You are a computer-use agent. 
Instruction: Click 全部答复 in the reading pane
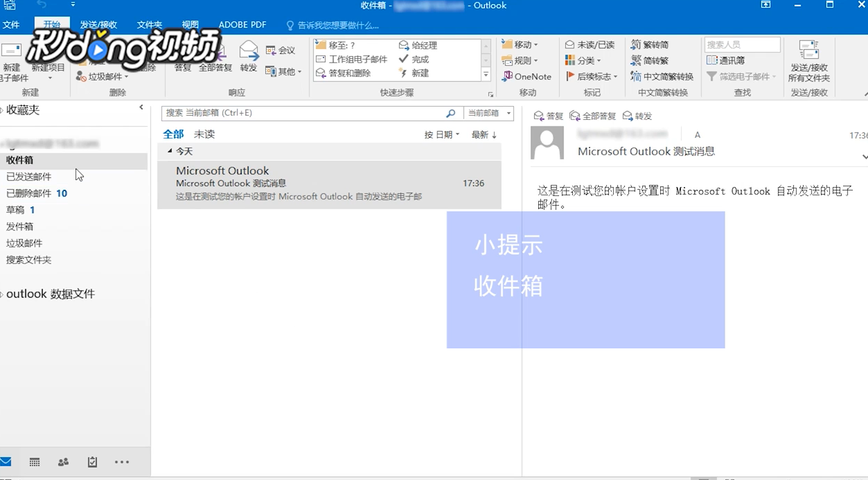592,116
